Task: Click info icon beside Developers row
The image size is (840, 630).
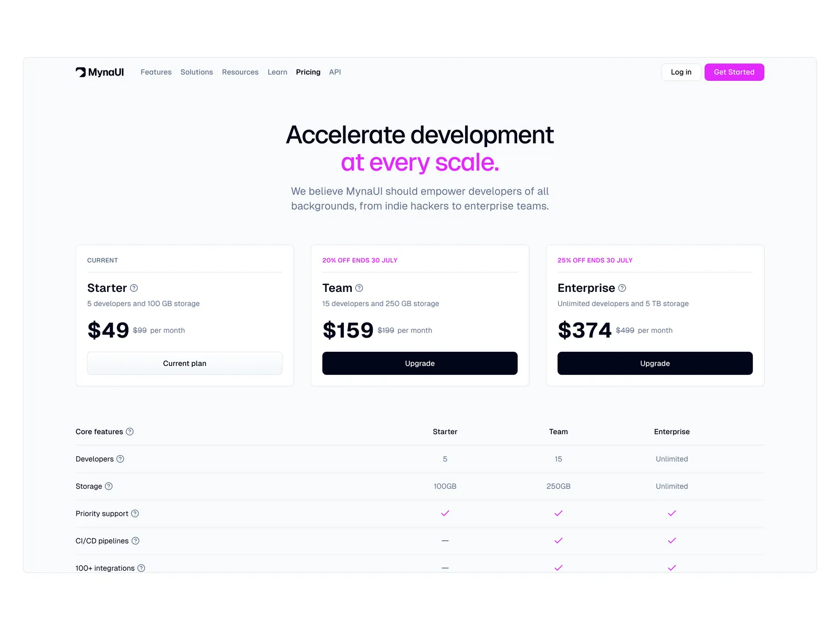Action: pos(120,459)
